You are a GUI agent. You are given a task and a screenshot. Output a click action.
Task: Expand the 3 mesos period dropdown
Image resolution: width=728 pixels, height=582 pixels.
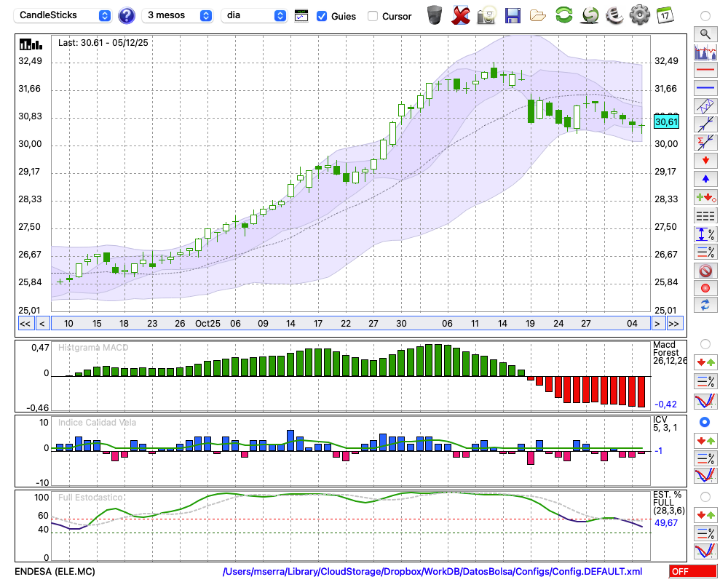[x=178, y=15]
